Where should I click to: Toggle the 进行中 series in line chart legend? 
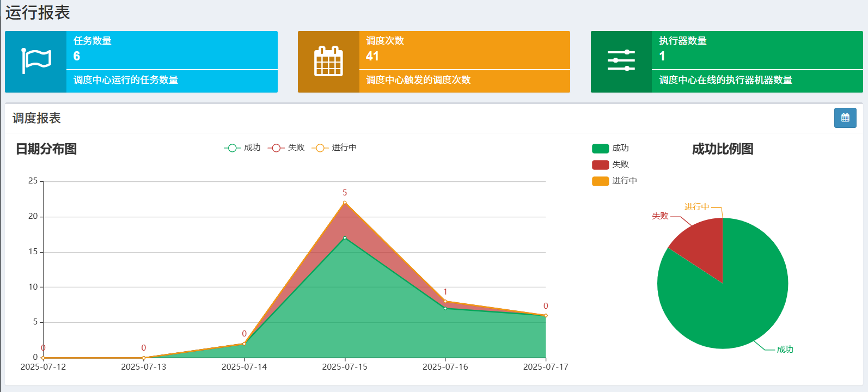click(334, 148)
